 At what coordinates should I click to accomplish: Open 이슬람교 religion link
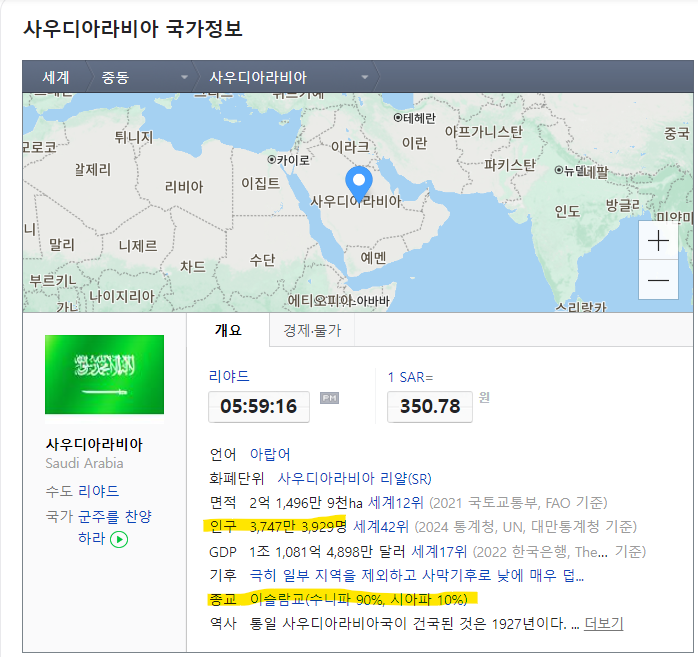(358, 600)
